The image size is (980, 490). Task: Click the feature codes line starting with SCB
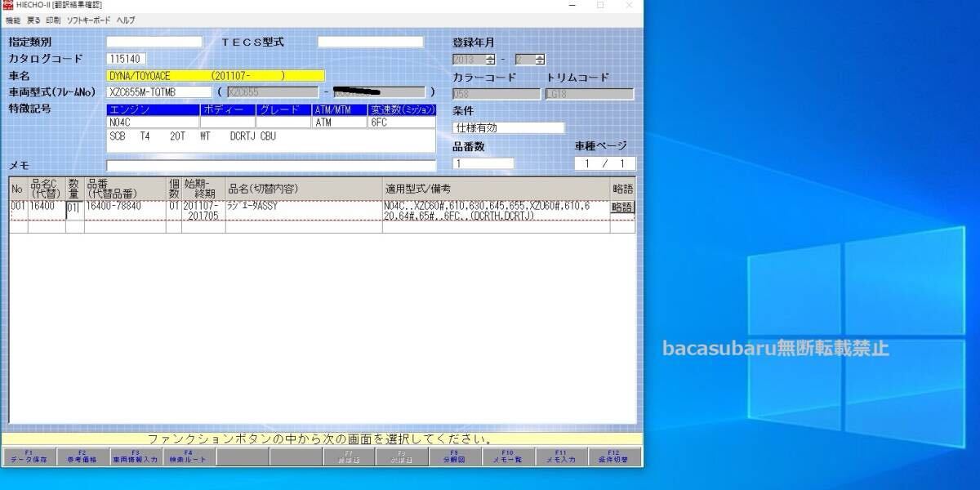coord(271,136)
